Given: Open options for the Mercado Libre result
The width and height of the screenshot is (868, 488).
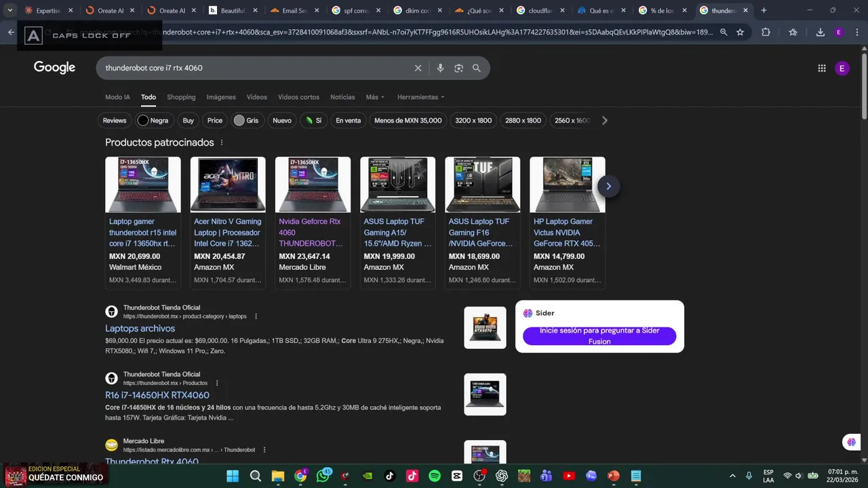Looking at the screenshot, I should (x=264, y=450).
